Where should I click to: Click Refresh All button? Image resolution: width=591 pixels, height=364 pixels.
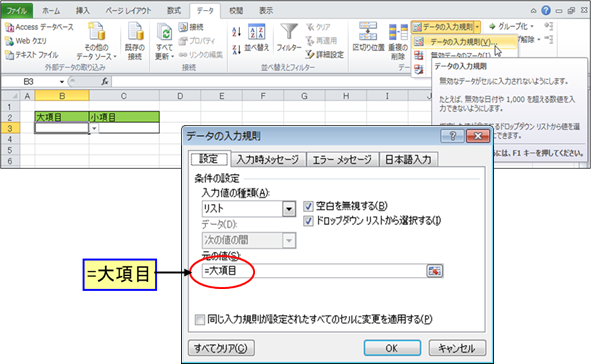point(164,41)
